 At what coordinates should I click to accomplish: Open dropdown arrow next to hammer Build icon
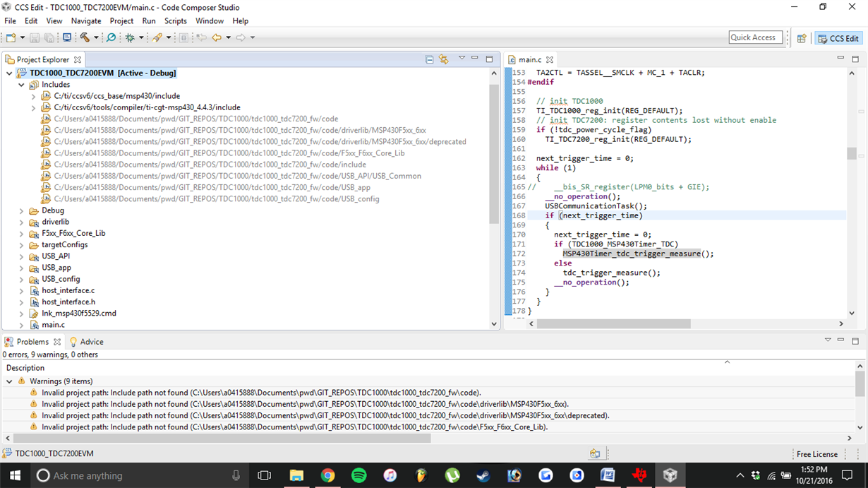pos(96,38)
